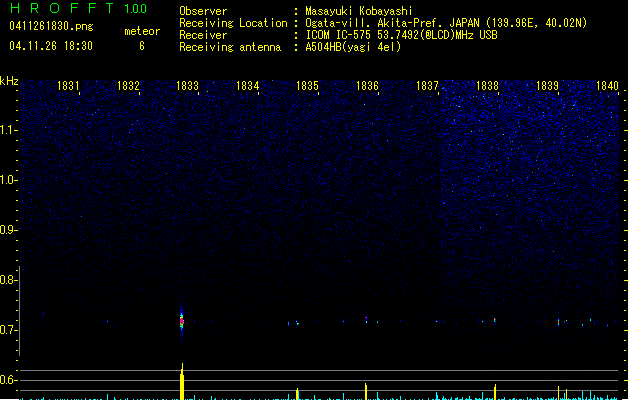Click the 1837 time marker
This screenshot has width=629, height=400.
[427, 86]
